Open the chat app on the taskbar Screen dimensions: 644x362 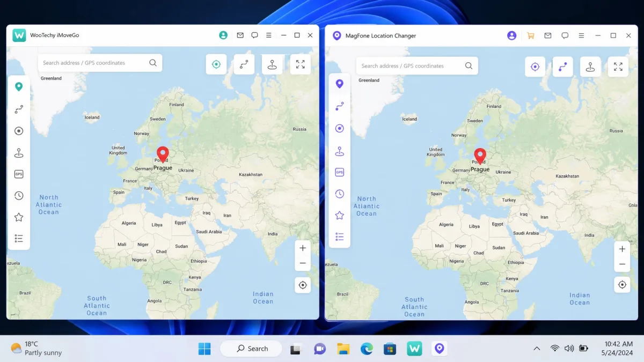click(320, 349)
